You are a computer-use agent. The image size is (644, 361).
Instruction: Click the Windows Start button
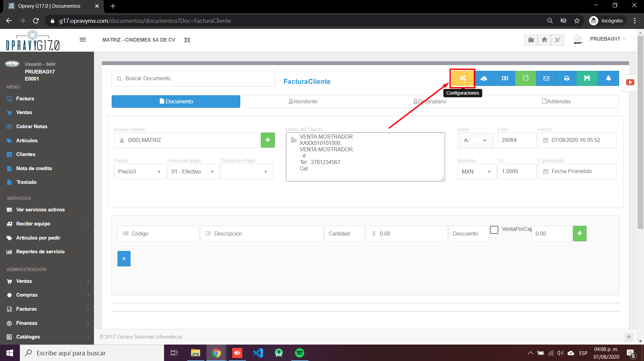pos(10,353)
